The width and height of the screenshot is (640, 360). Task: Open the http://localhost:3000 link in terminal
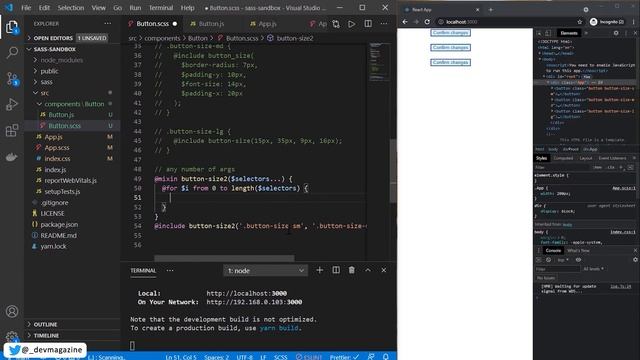(247, 293)
